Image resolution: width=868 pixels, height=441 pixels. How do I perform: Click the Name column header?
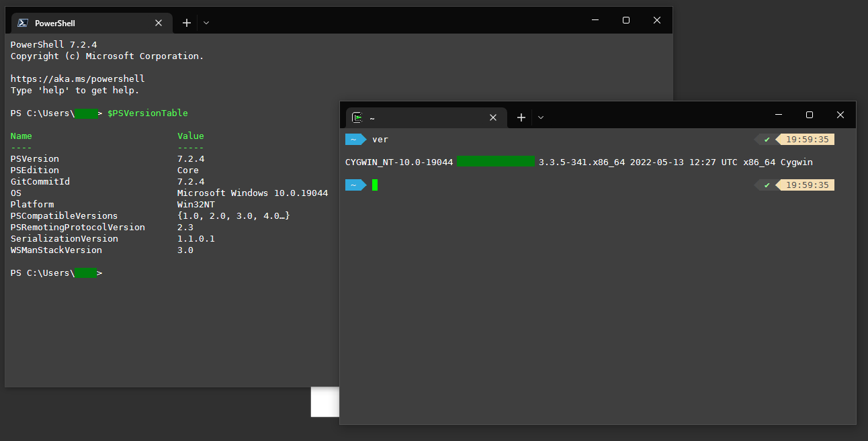[21, 136]
